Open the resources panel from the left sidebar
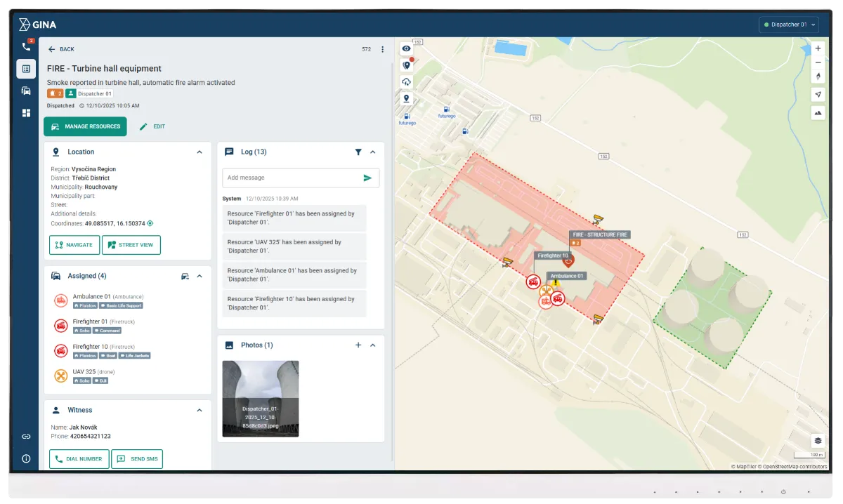Image resolution: width=843 pixels, height=504 pixels. pyautogui.click(x=26, y=91)
